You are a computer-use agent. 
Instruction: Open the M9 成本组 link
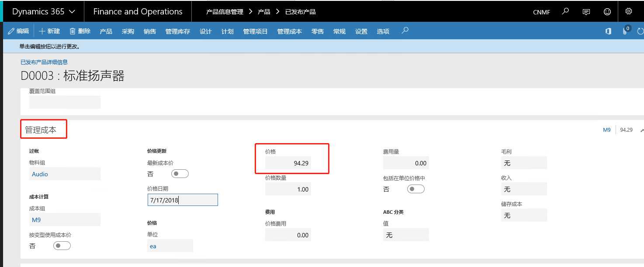point(36,220)
